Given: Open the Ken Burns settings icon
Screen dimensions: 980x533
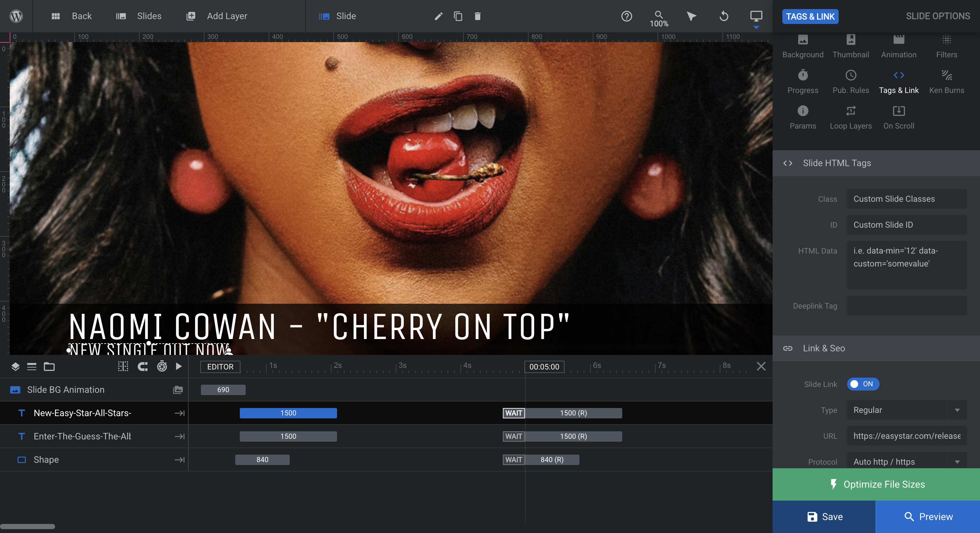Looking at the screenshot, I should click(947, 75).
